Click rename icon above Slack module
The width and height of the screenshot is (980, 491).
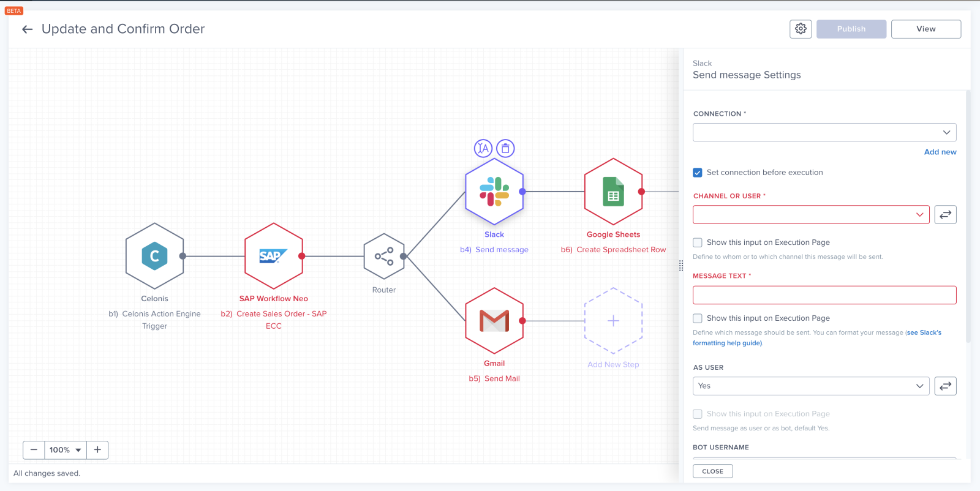tap(483, 148)
